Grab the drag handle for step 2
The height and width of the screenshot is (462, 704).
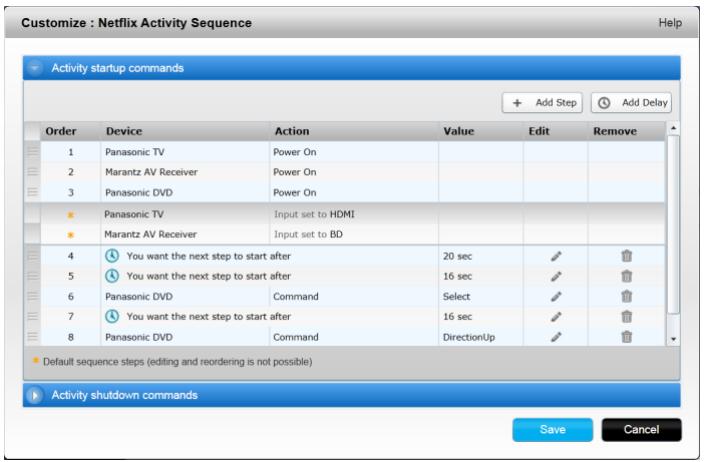[33, 172]
